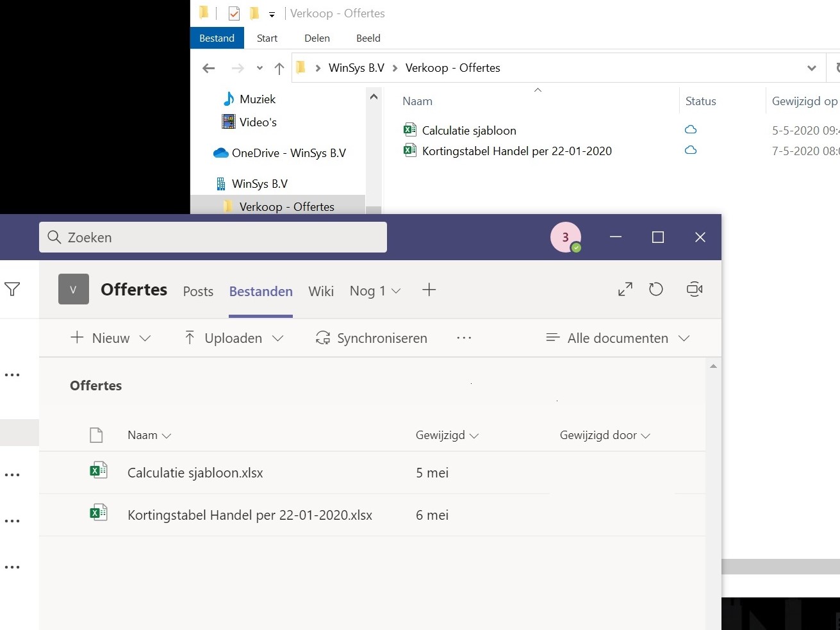The image size is (840, 630).
Task: Go up one folder level in Explorer
Action: click(279, 68)
